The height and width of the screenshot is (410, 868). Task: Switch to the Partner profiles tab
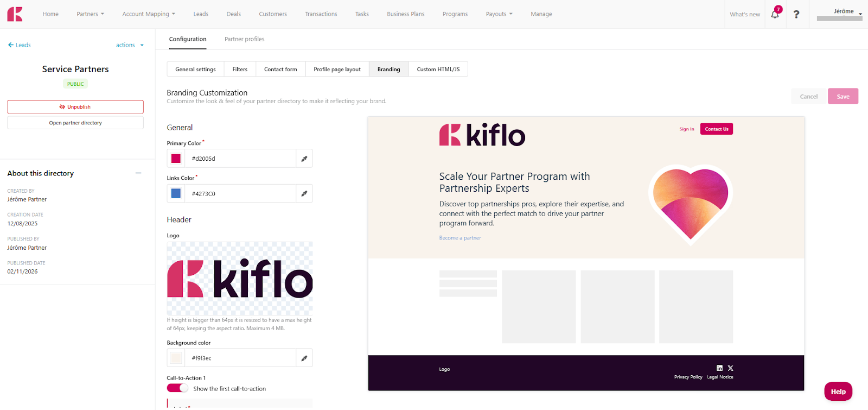tap(245, 39)
